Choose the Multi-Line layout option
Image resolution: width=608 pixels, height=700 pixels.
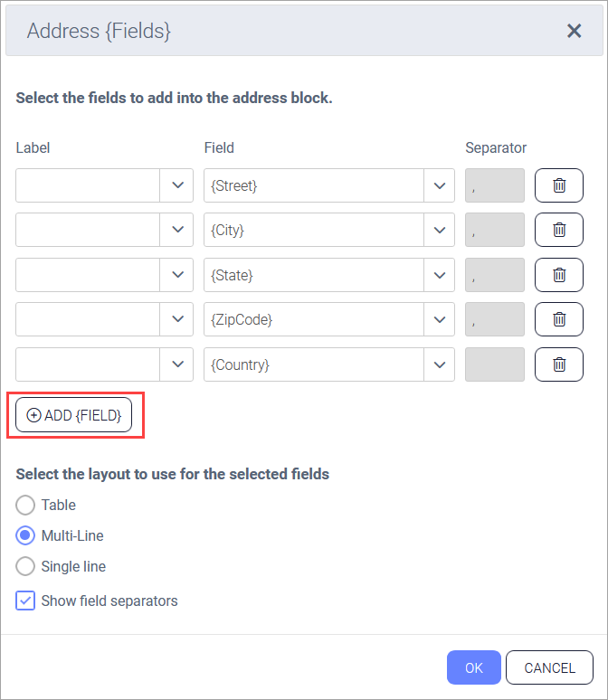pos(26,536)
